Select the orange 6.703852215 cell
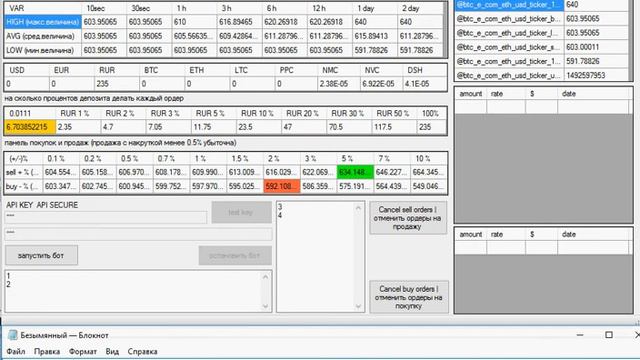 click(x=30, y=127)
